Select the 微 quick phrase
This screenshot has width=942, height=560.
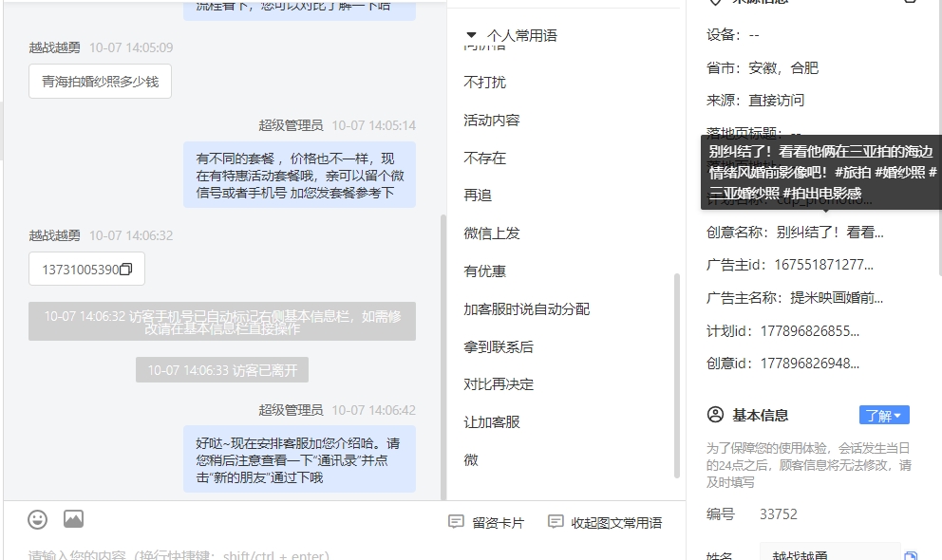(x=471, y=459)
